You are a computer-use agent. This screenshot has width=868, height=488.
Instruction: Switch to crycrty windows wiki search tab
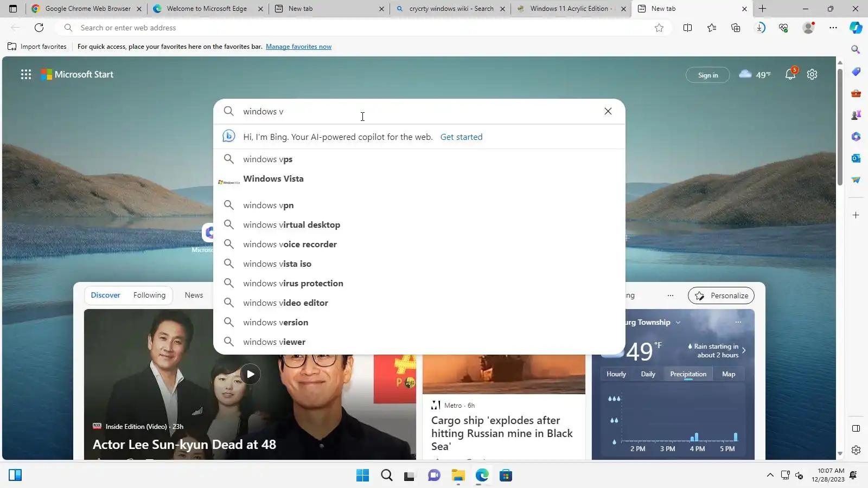450,9
